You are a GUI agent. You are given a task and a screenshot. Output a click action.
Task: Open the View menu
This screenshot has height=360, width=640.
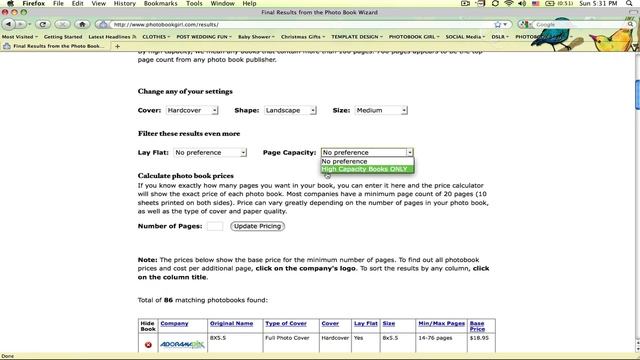98,3
